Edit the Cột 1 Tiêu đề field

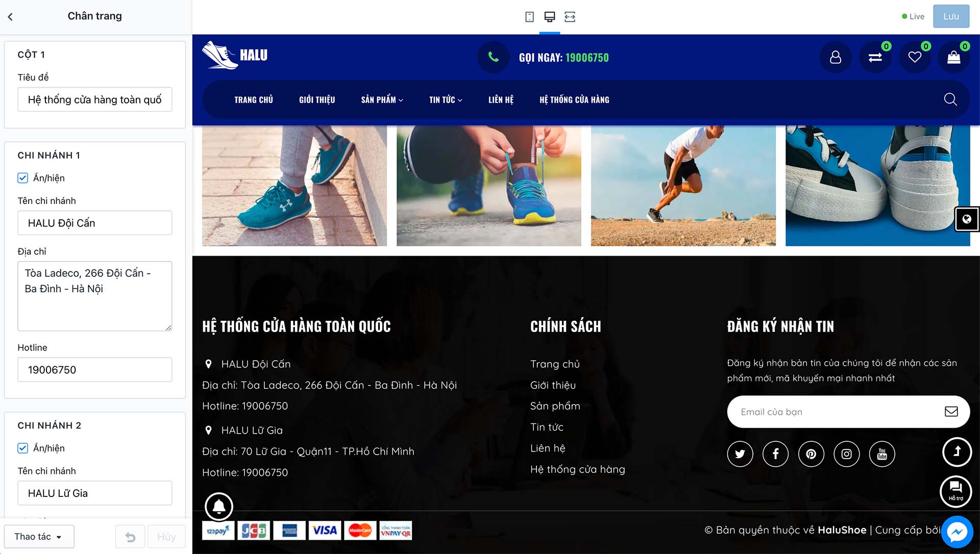tap(95, 99)
